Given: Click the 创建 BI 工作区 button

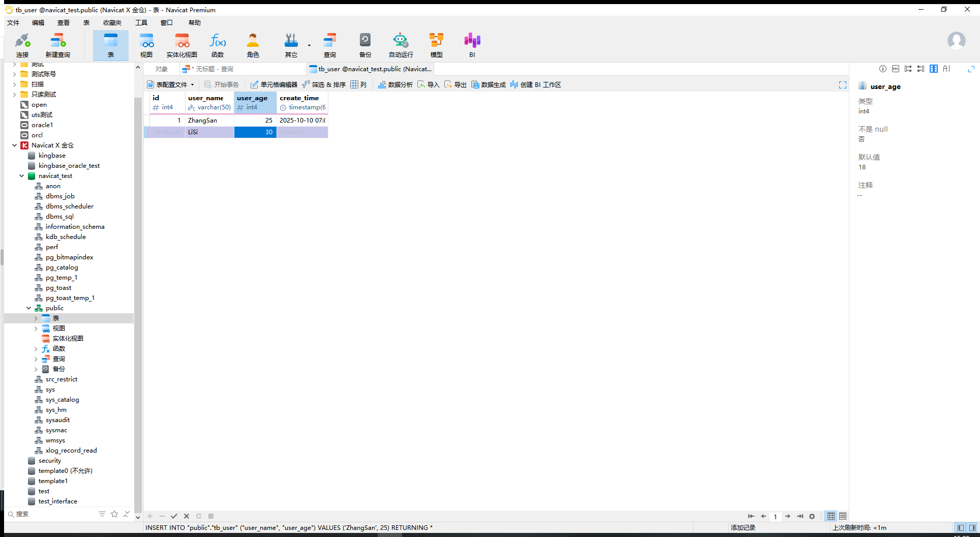Looking at the screenshot, I should click(x=536, y=85).
